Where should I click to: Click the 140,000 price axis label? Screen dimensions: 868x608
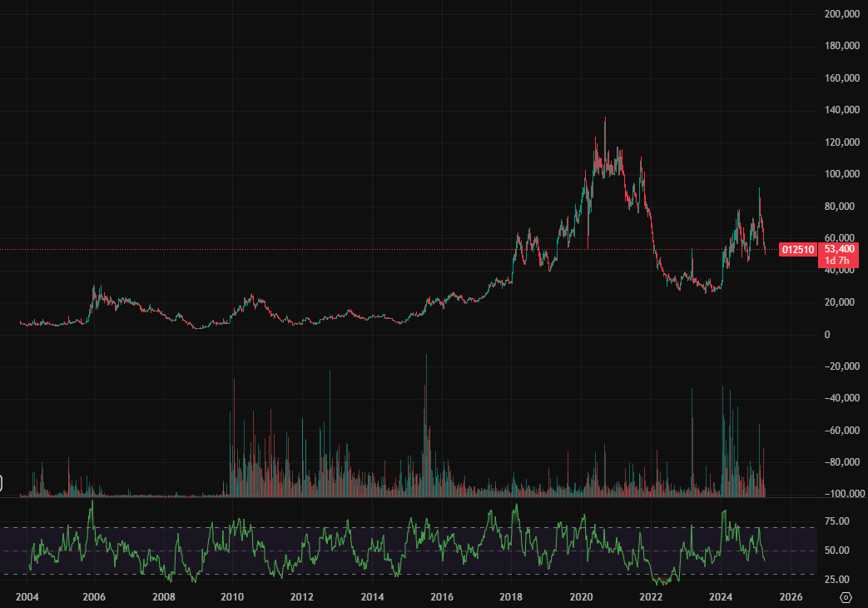click(842, 110)
